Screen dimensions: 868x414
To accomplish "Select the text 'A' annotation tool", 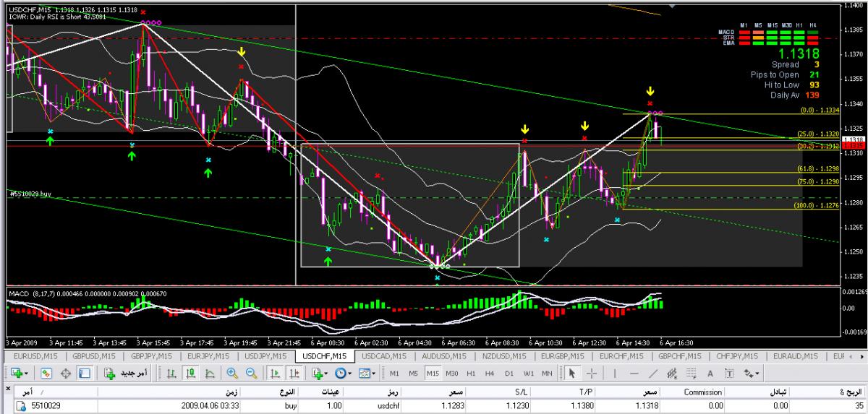I will pos(710,374).
